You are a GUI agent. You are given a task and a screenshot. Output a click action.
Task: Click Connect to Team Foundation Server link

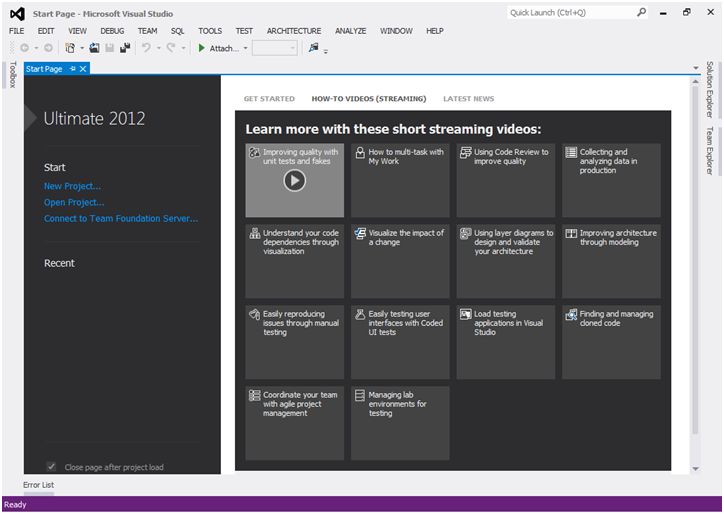pos(121,218)
